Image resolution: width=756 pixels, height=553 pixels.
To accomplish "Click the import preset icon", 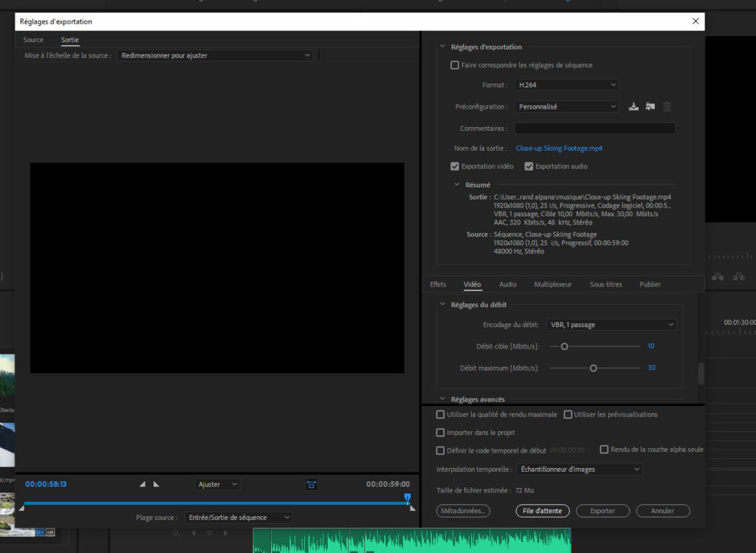I will [x=650, y=106].
